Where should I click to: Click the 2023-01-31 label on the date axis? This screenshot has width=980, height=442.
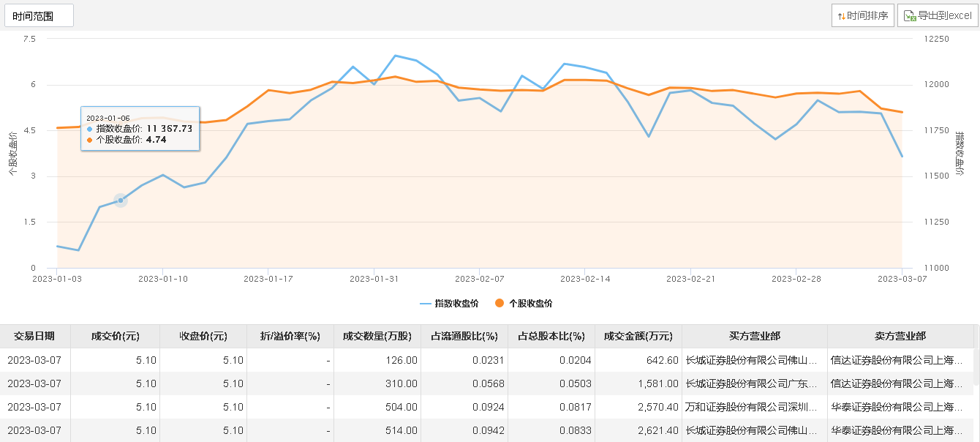(374, 279)
